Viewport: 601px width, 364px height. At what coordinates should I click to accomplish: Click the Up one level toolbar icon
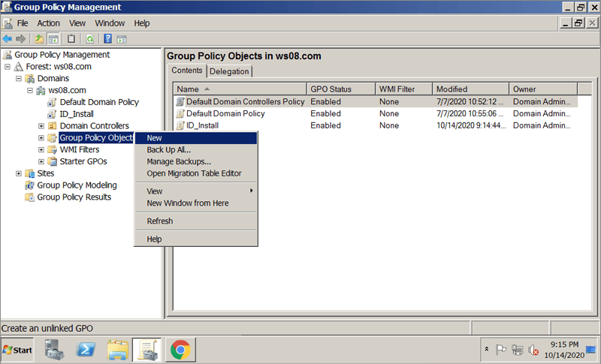[x=39, y=39]
